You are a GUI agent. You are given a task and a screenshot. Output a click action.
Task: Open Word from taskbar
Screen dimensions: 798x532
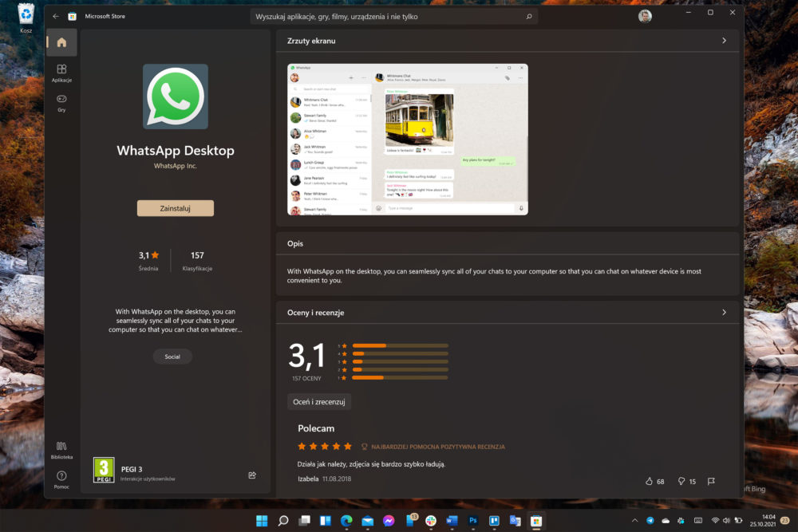[x=452, y=520]
